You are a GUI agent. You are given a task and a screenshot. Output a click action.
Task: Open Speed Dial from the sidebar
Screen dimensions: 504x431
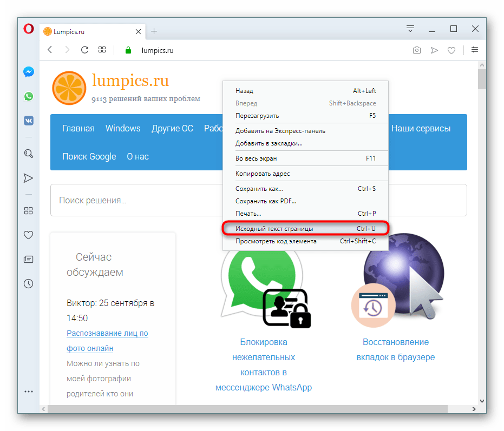point(28,211)
